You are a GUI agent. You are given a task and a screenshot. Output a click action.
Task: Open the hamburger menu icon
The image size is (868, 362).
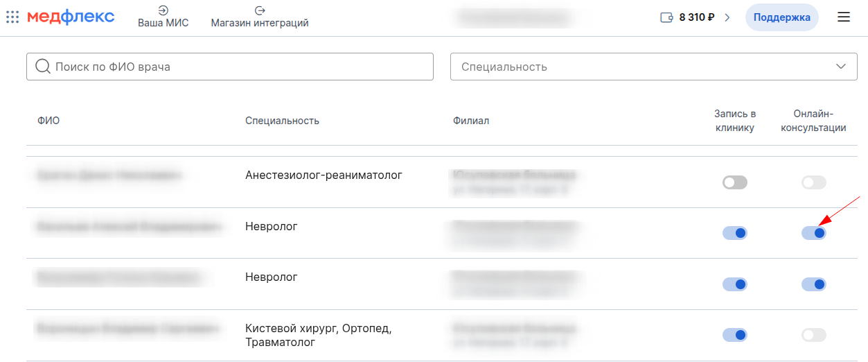(x=844, y=17)
